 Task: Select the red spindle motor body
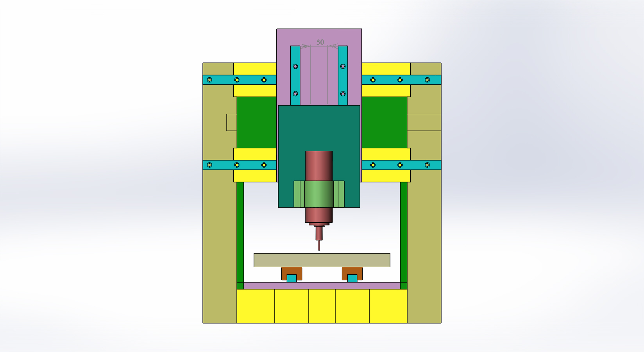(x=319, y=166)
